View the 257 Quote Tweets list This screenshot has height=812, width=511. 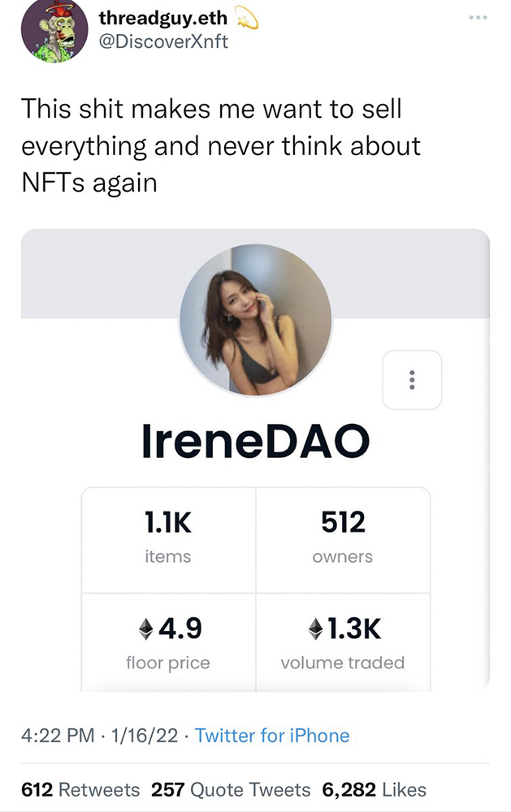click(231, 789)
